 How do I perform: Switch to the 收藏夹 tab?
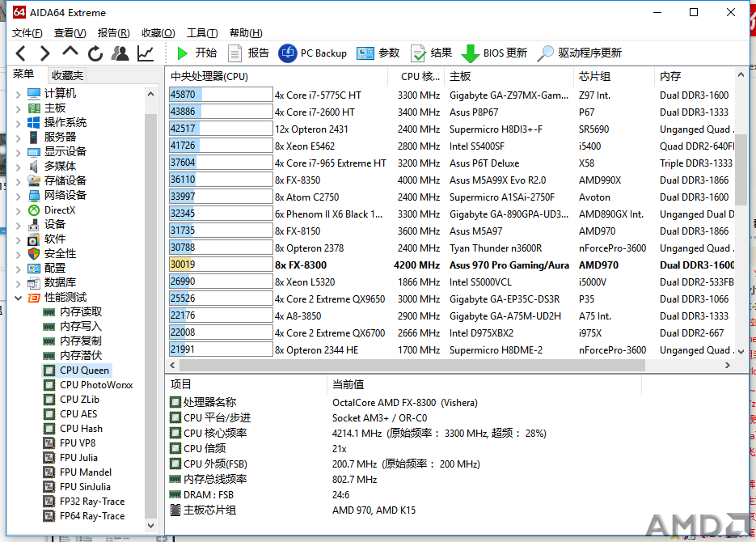click(x=67, y=75)
